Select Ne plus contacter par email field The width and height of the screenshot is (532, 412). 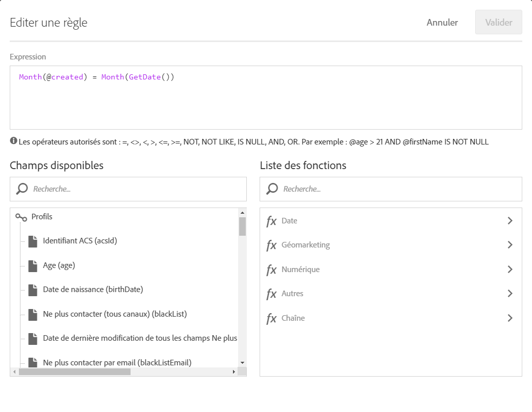(x=117, y=362)
